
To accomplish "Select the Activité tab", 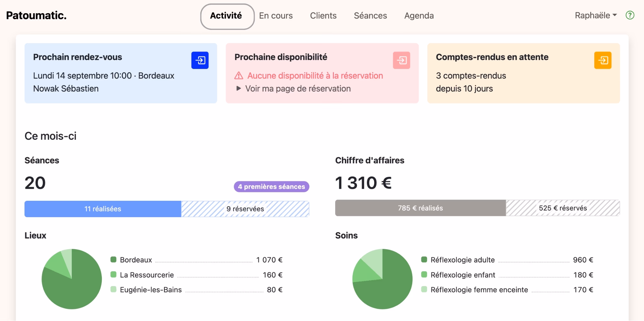I will coord(227,16).
